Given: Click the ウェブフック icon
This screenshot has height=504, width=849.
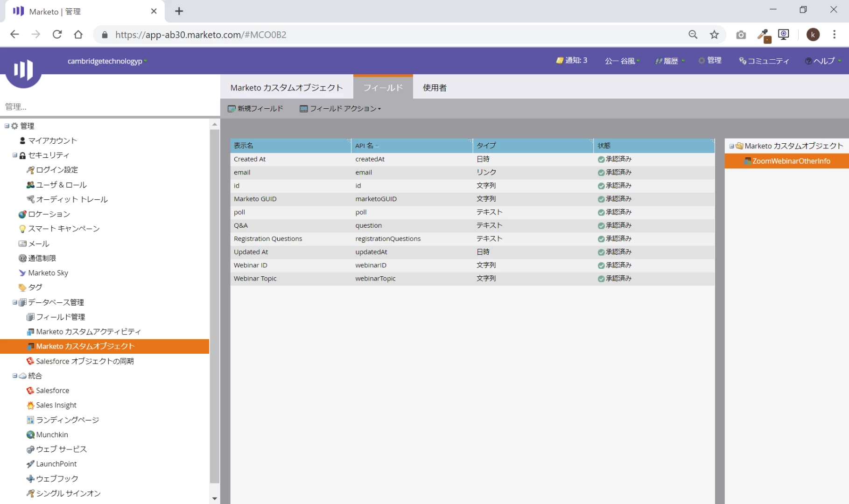Looking at the screenshot, I should point(30,479).
